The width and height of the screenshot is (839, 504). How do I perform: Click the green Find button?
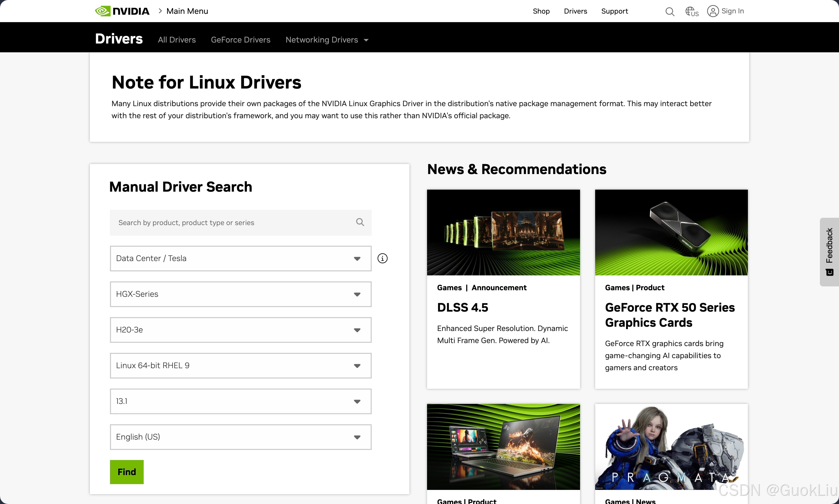(x=127, y=472)
